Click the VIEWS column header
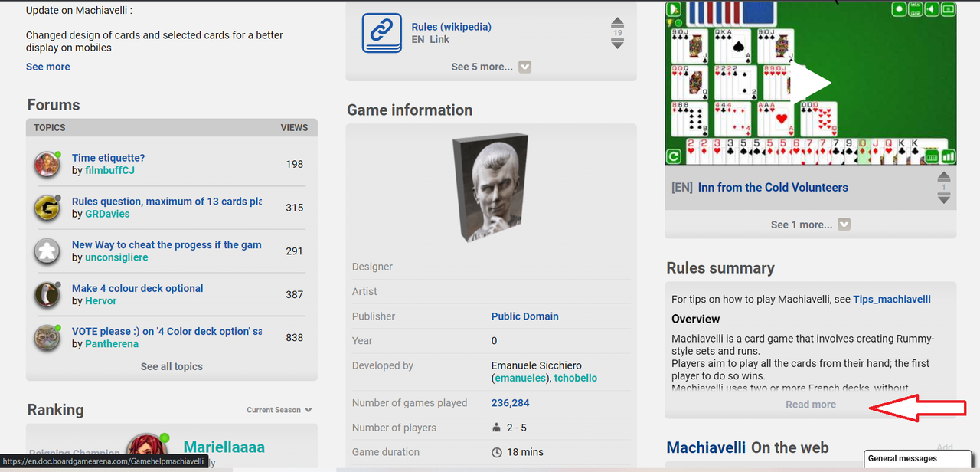The height and width of the screenshot is (472, 980). coord(294,128)
